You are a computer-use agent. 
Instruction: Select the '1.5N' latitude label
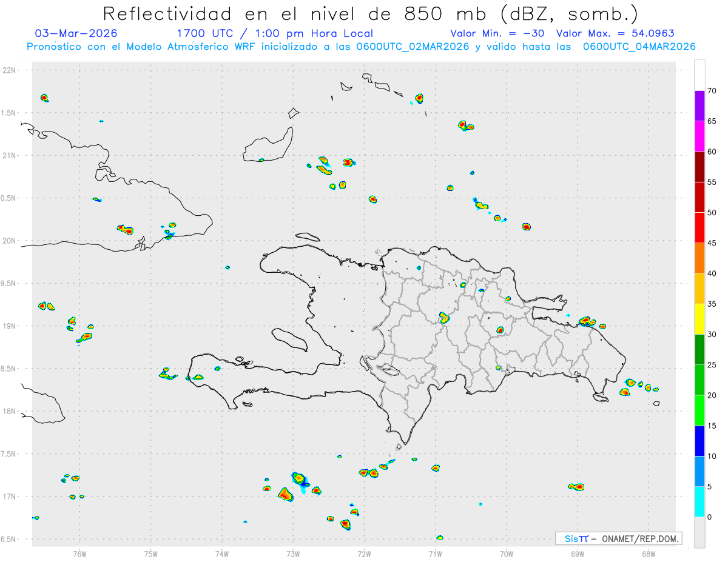click(9, 113)
